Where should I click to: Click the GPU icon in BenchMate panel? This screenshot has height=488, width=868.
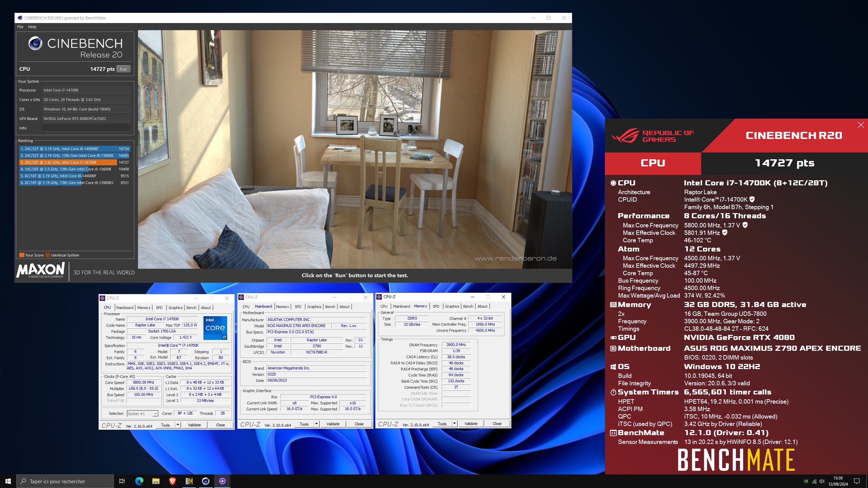pos(613,338)
